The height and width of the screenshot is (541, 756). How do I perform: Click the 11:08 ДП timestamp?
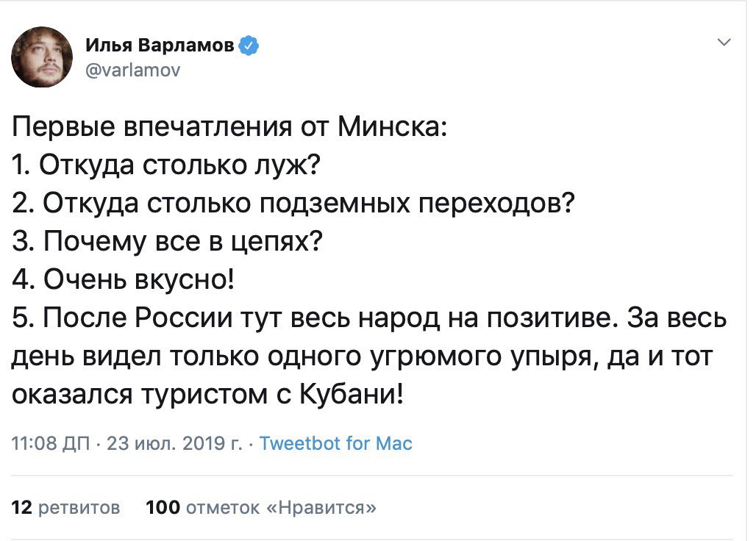tap(49, 444)
